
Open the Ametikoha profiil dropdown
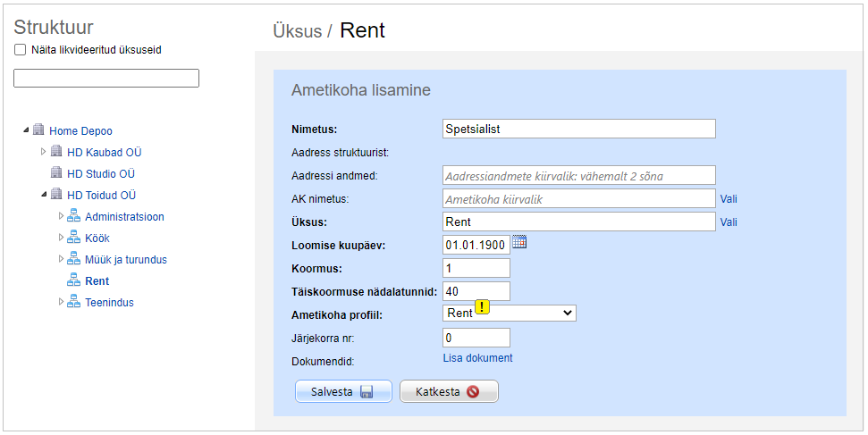coord(510,314)
